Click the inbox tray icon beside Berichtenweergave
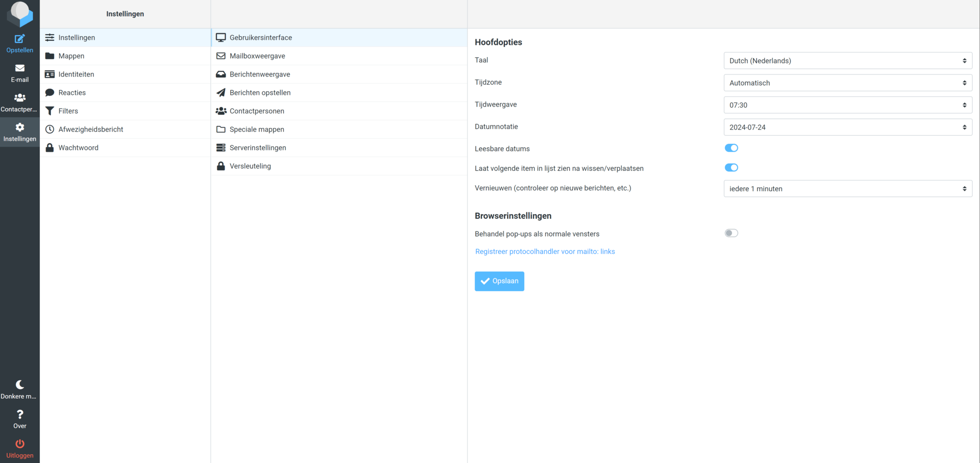980x463 pixels. [220, 74]
